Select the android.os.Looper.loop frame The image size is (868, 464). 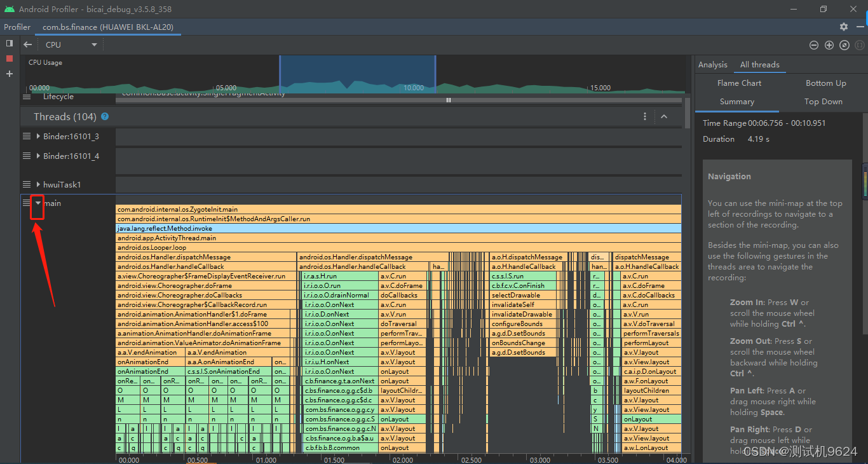pos(398,247)
